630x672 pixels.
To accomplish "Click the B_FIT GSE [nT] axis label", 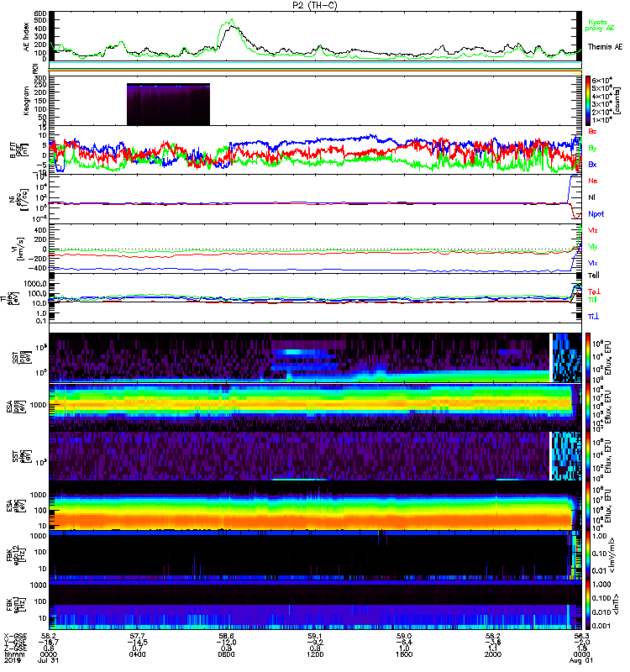I will pyautogui.click(x=18, y=150).
